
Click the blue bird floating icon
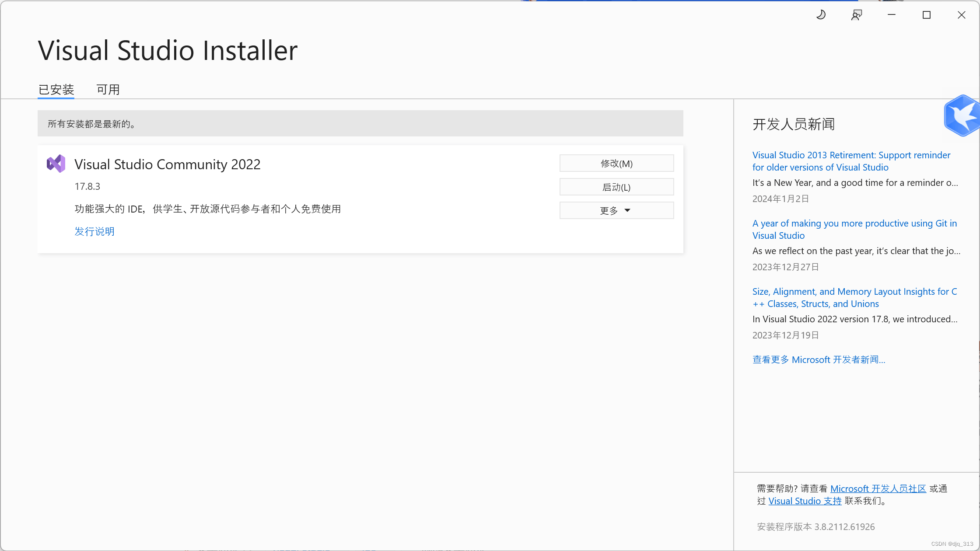962,116
